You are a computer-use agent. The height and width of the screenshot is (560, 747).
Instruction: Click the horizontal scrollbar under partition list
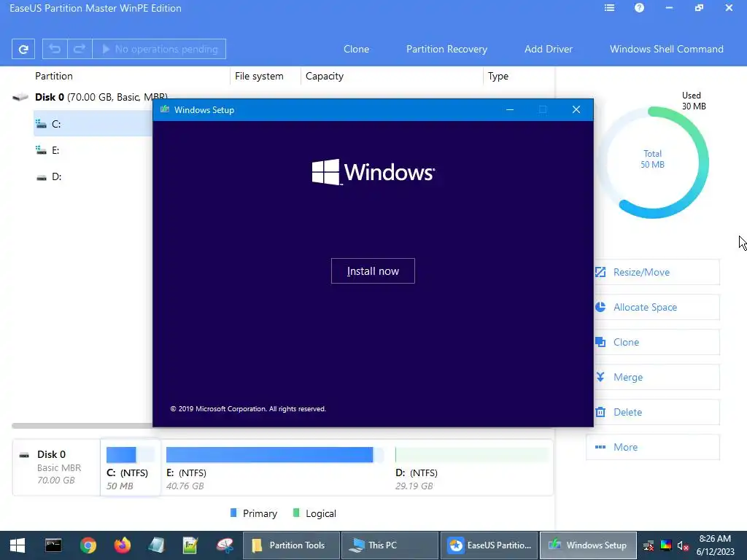point(82,426)
